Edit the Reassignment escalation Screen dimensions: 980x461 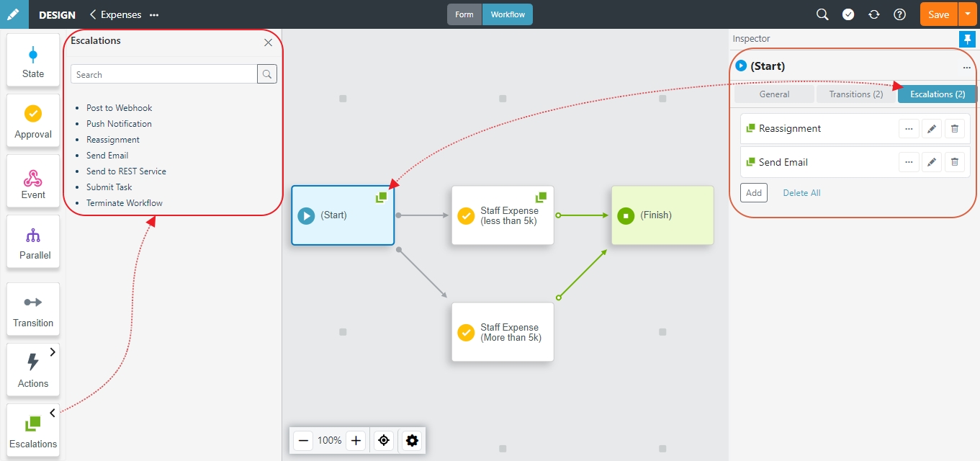pyautogui.click(x=932, y=129)
